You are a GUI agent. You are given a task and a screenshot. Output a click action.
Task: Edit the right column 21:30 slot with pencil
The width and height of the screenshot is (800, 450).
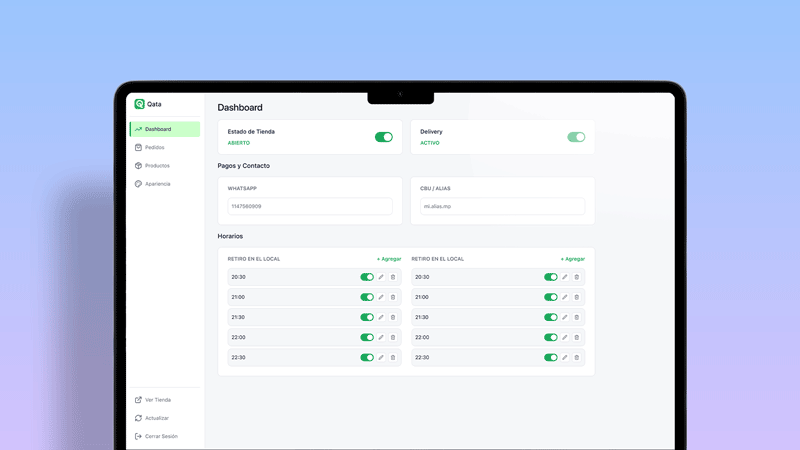tap(565, 317)
